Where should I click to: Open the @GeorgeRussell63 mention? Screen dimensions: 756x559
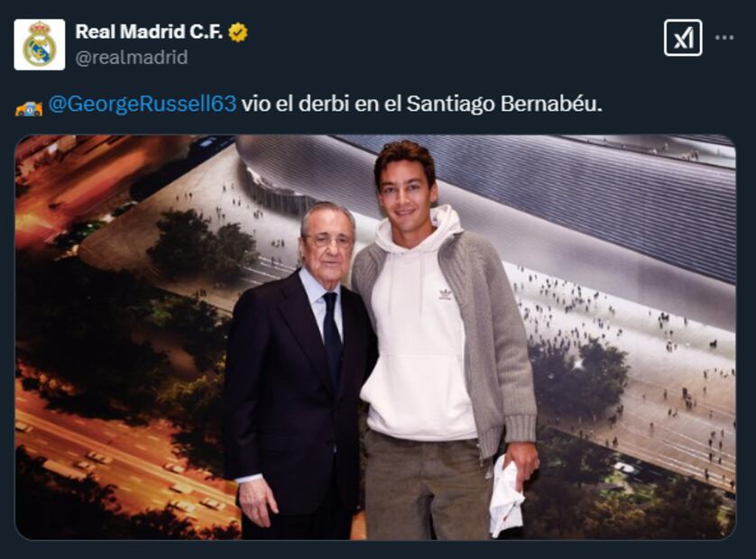click(143, 104)
